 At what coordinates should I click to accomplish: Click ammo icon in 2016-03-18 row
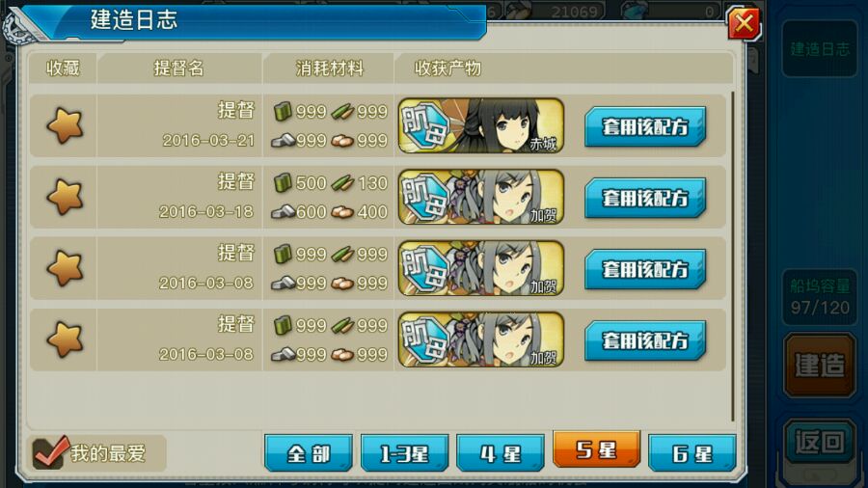(x=342, y=183)
